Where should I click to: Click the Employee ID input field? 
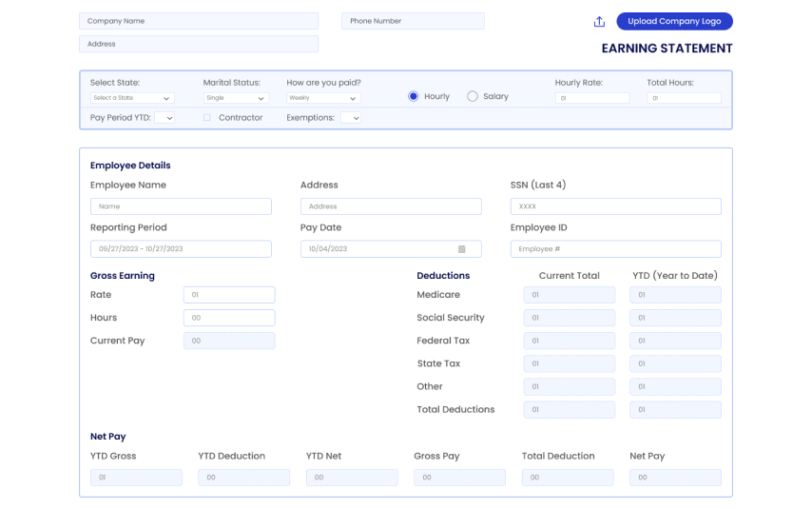[616, 249]
